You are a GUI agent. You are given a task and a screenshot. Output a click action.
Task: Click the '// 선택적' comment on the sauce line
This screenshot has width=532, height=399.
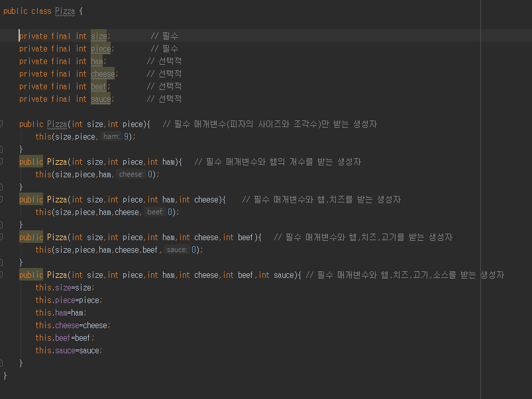(164, 99)
